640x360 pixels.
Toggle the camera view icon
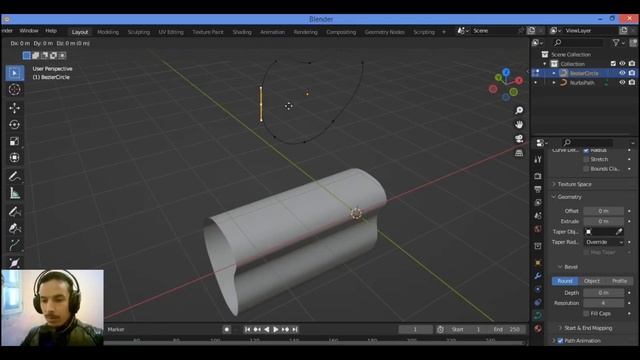[x=519, y=139]
